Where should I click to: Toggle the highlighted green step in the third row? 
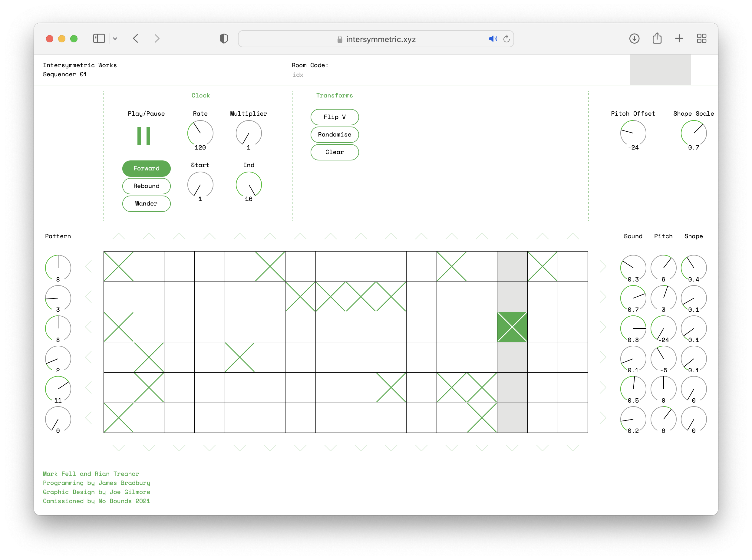[x=512, y=327]
